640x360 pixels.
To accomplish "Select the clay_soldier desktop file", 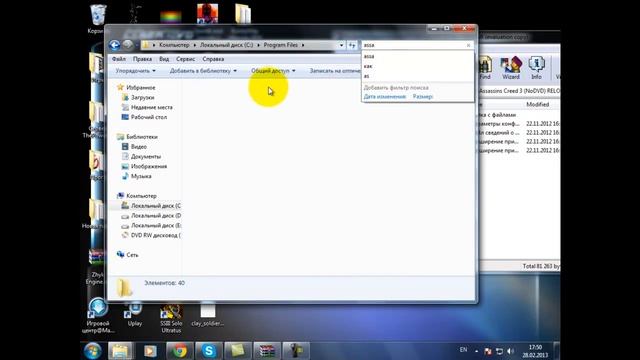I will click(207, 315).
